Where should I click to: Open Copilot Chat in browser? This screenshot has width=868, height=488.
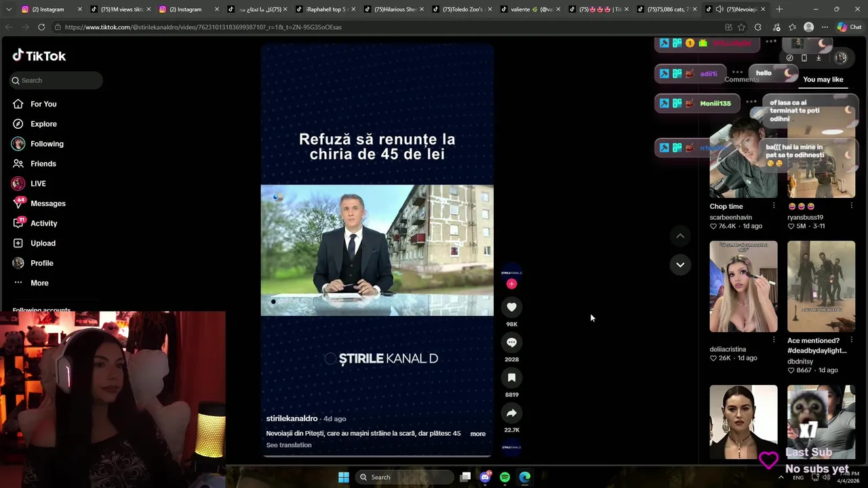tap(849, 27)
